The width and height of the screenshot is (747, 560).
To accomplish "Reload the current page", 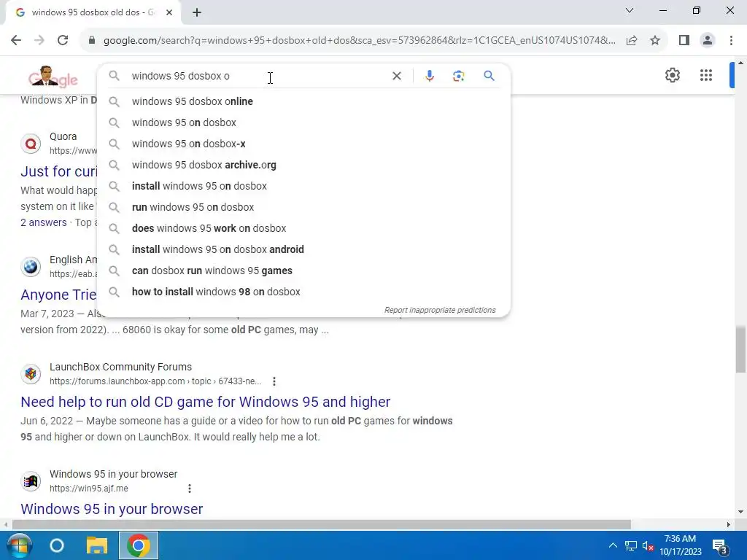I will [63, 40].
